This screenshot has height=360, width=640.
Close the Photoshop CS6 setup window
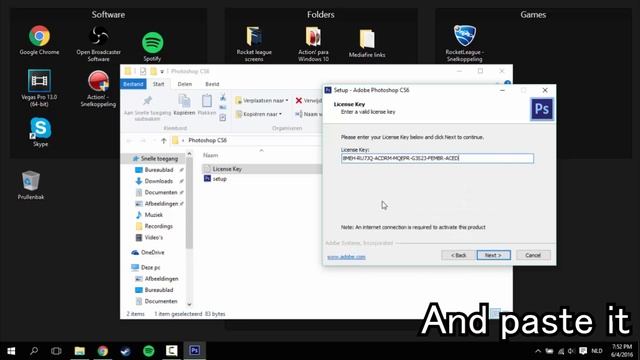point(545,90)
